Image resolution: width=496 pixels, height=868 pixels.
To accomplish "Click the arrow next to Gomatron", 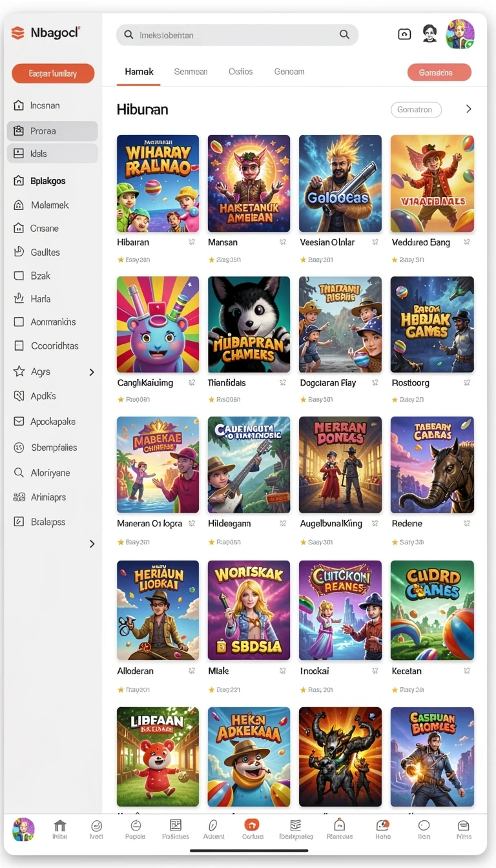I will 469,109.
